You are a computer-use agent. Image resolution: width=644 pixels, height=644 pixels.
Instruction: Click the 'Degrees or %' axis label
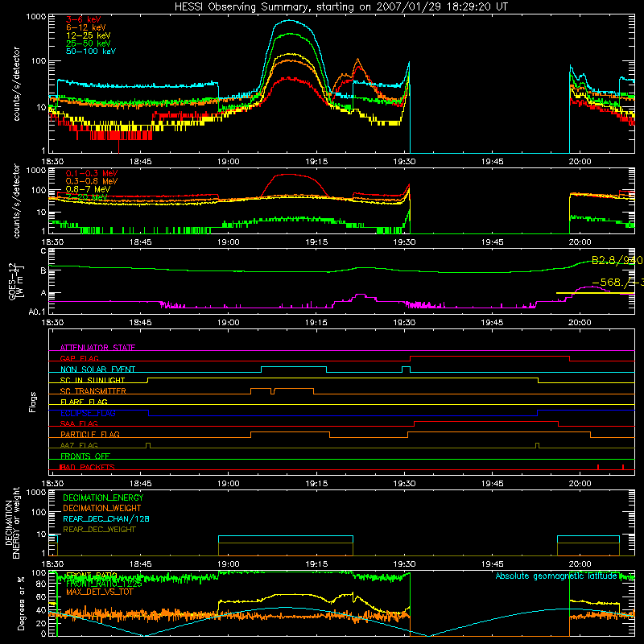pyautogui.click(x=21, y=604)
